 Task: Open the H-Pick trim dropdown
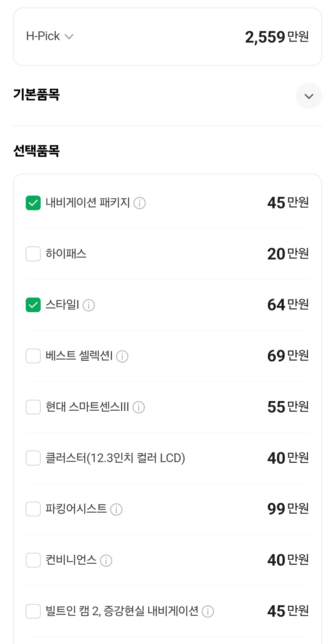(50, 37)
